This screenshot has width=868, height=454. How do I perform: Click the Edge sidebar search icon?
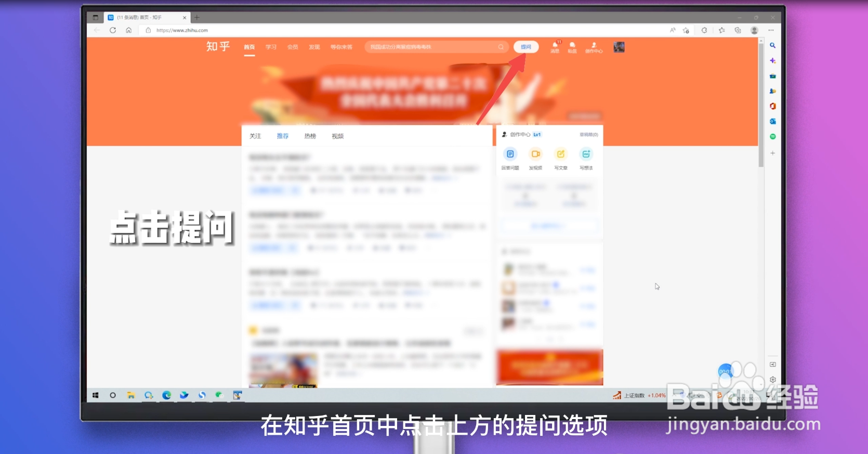click(773, 46)
